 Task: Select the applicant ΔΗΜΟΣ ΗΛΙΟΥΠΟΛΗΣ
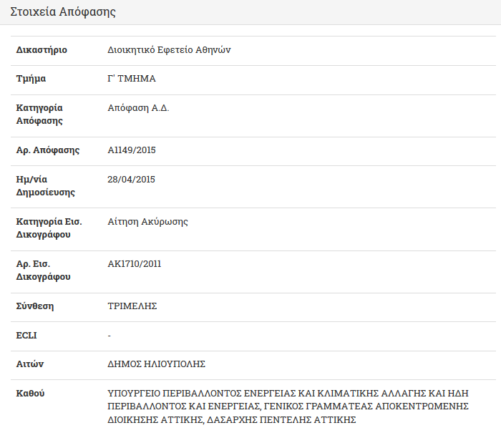click(157, 364)
